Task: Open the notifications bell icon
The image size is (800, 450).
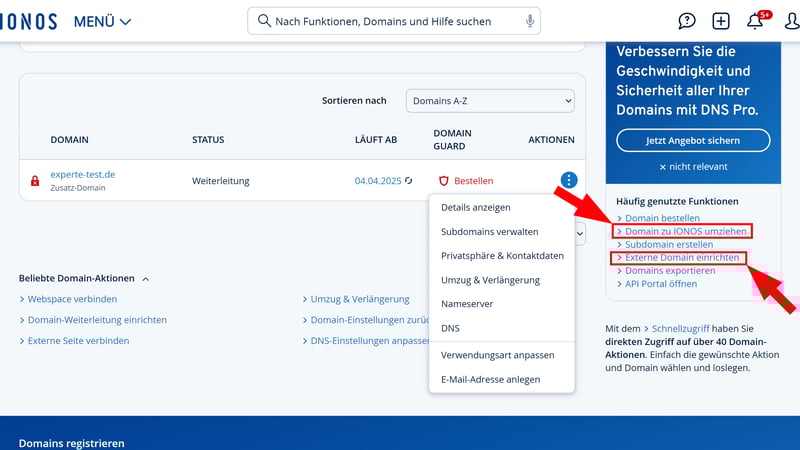Action: [755, 21]
